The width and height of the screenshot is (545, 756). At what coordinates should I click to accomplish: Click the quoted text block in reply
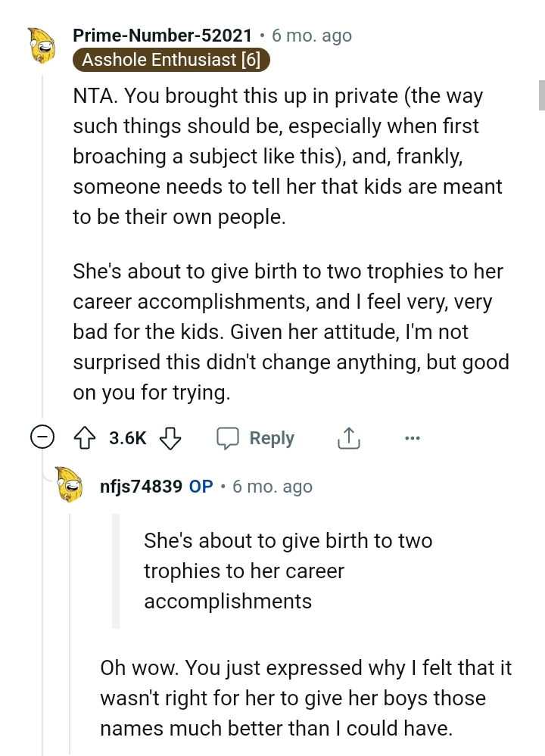click(288, 571)
